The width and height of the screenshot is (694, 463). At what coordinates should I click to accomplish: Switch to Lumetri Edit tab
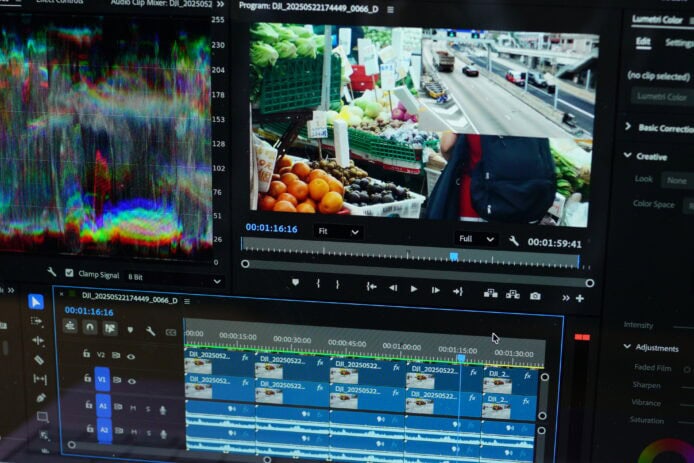643,42
